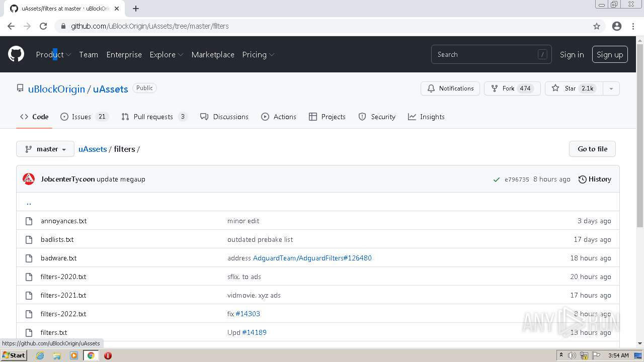Click the Go to file button

click(592, 149)
